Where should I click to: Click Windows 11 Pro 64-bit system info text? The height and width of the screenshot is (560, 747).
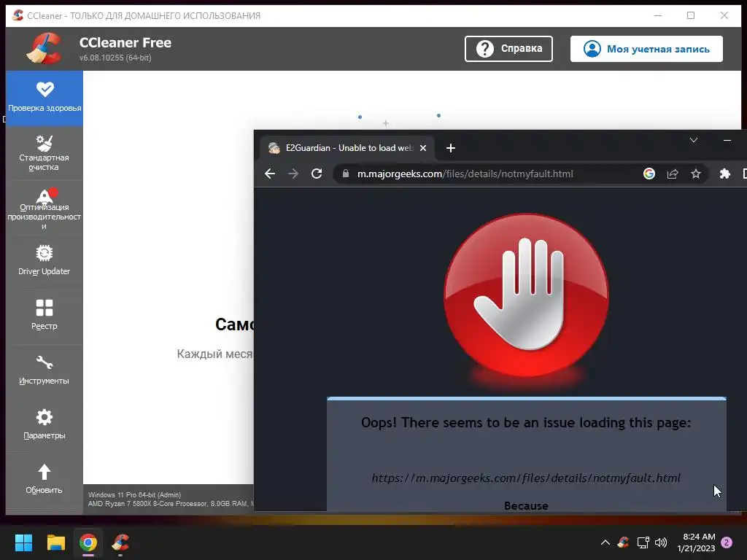point(134,495)
